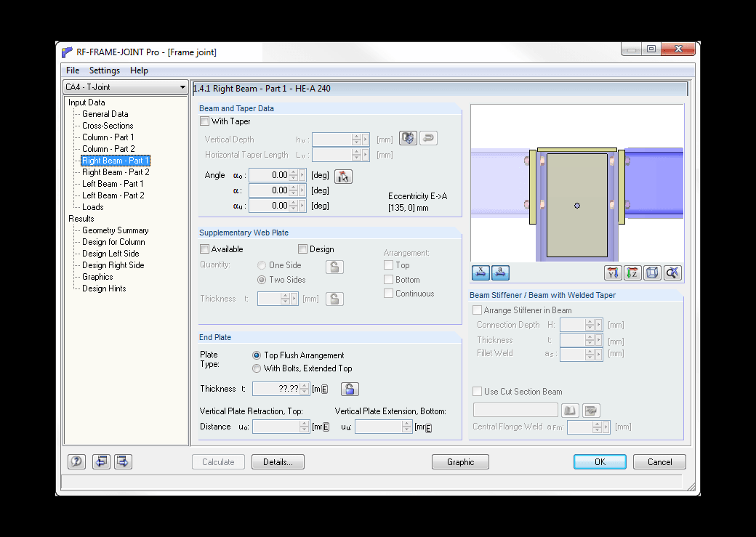
Task: Open the Settings menu
Action: [x=105, y=70]
